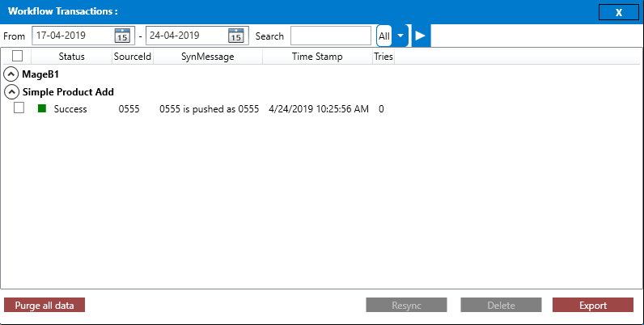Collapse the Simple Product Add group
Viewport: 644px width, 325px height.
pos(11,92)
